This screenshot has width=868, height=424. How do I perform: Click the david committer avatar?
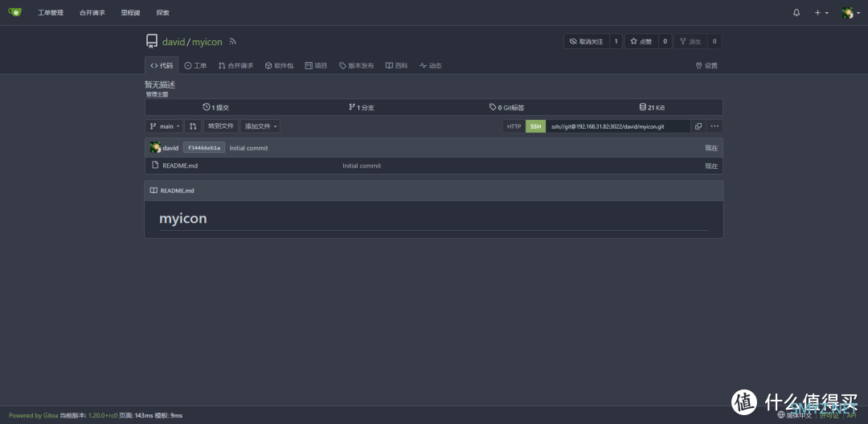click(x=155, y=147)
